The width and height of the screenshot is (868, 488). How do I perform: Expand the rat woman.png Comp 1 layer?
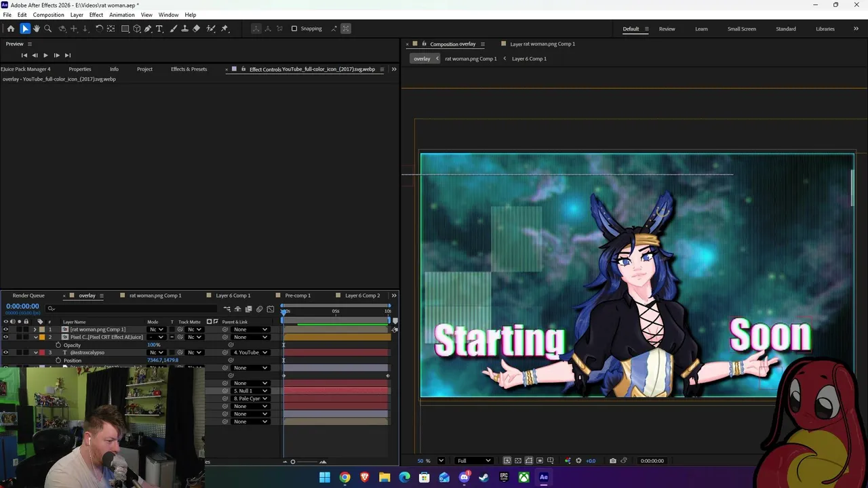click(35, 329)
